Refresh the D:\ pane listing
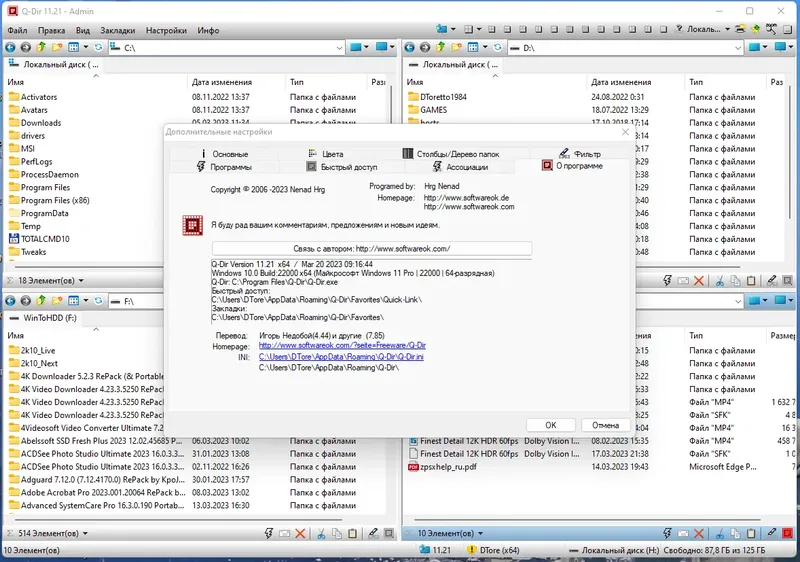The width and height of the screenshot is (800, 562). (498, 47)
